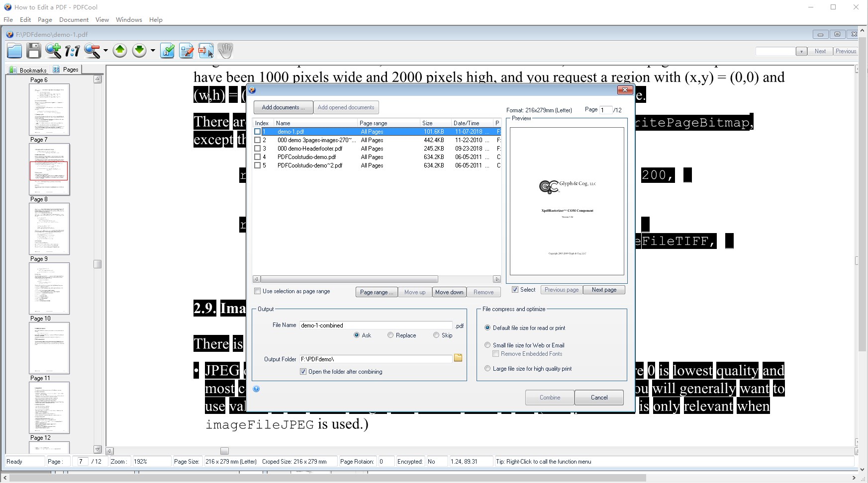Screen dimensions: 868x483
Task: Tick the checkbox for PDFCoolstudio-demo.pdf
Action: tap(257, 157)
